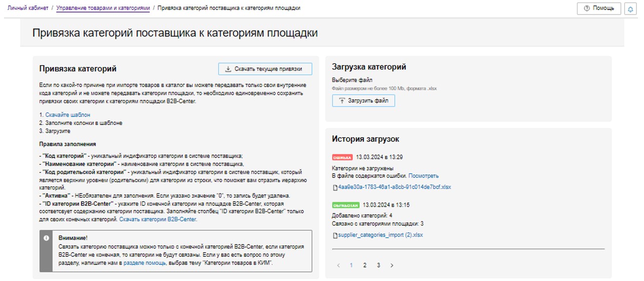Open the Скачайте шаблон link

tap(68, 115)
